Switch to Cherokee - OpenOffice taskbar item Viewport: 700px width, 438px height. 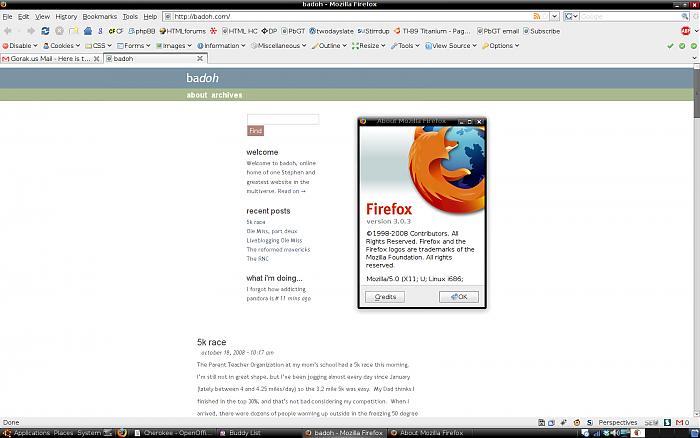(173, 433)
